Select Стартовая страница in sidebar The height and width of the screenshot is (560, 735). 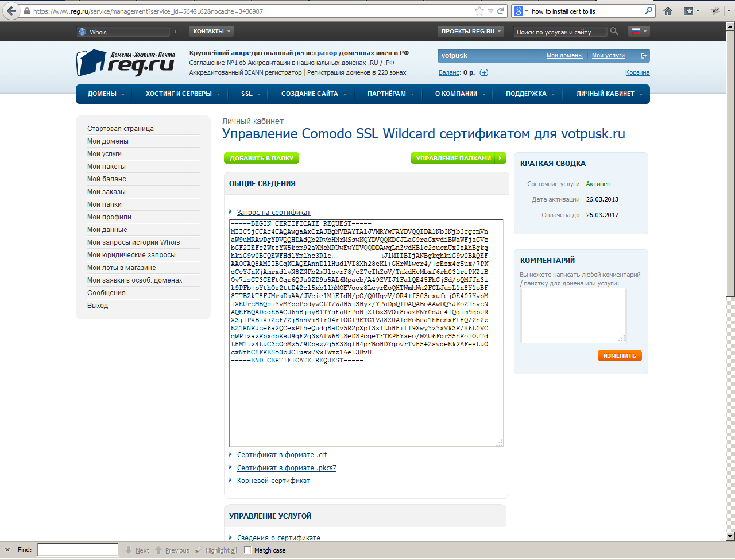coord(121,129)
